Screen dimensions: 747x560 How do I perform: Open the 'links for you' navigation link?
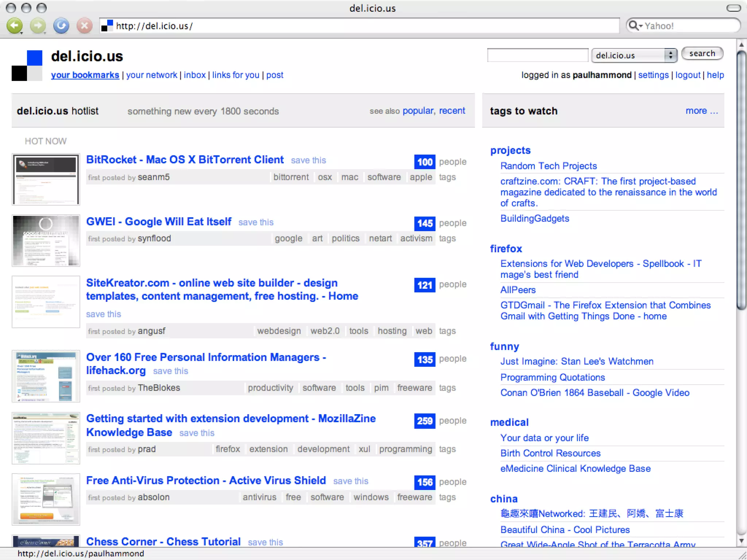tap(236, 75)
